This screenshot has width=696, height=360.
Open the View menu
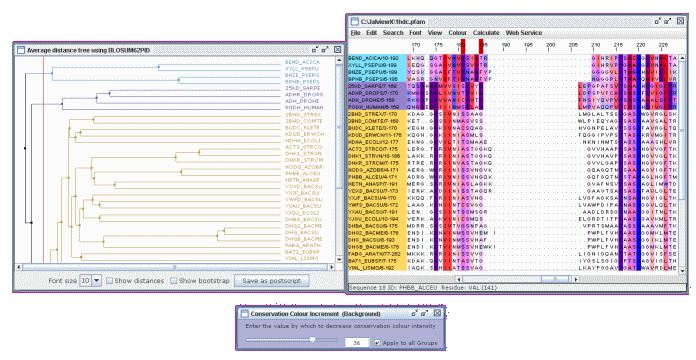pos(435,33)
